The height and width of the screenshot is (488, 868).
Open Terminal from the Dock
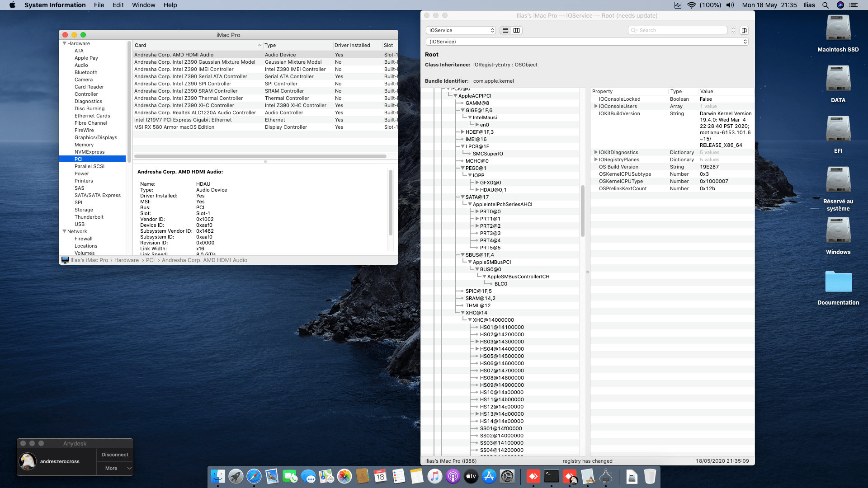tap(552, 476)
